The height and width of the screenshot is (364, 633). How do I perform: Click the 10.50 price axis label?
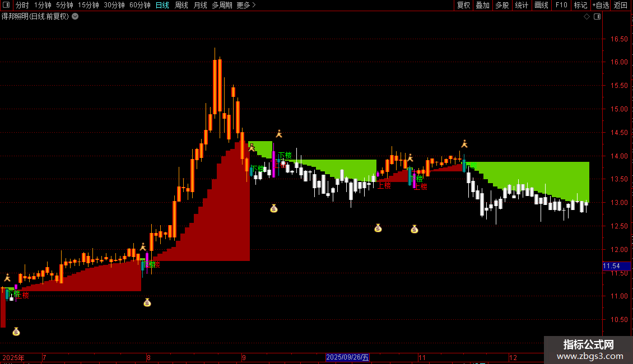tap(619, 320)
